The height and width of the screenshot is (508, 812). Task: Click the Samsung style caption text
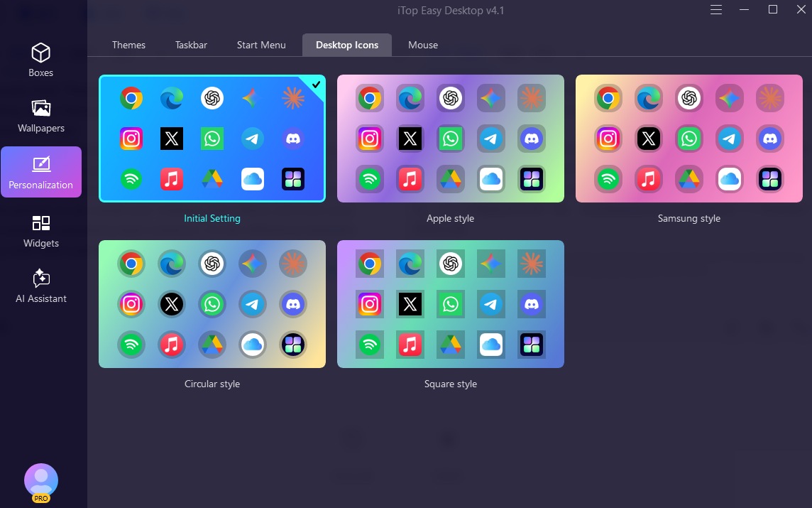click(x=688, y=219)
